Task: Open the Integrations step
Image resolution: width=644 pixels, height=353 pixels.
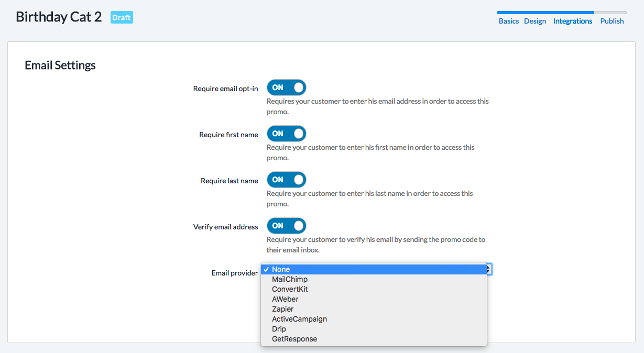Action: 573,21
